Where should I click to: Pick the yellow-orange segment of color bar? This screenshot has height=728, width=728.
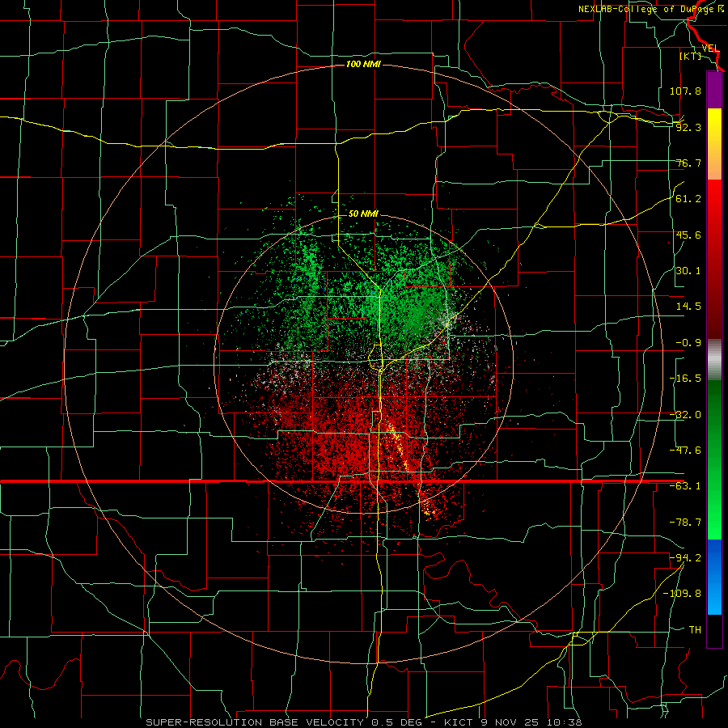[x=714, y=144]
